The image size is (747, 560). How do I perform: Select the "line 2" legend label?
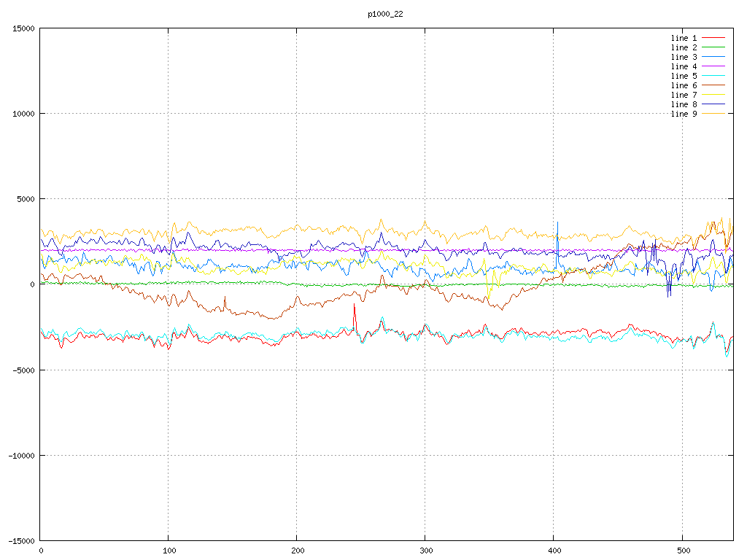click(684, 47)
